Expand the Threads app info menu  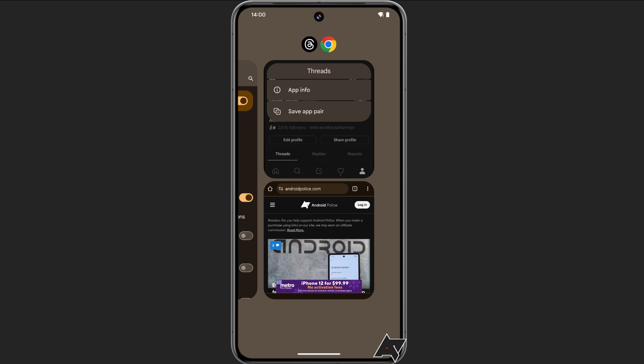pos(319,90)
